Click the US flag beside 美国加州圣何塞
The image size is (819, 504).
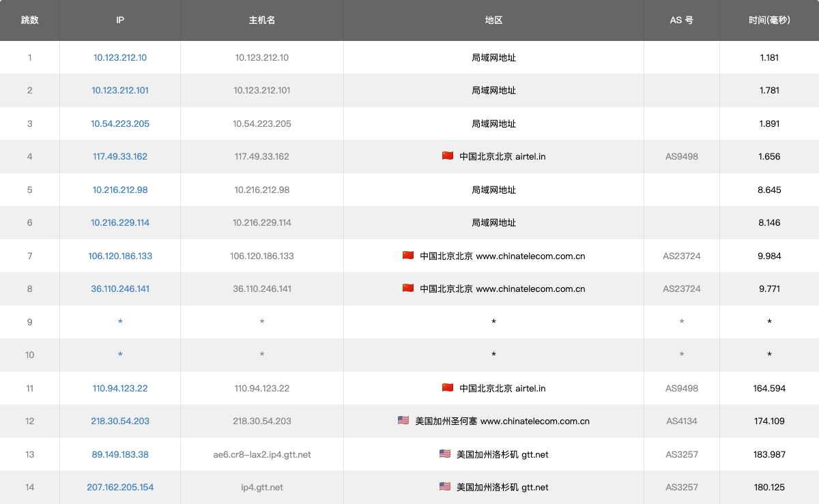[x=403, y=421]
